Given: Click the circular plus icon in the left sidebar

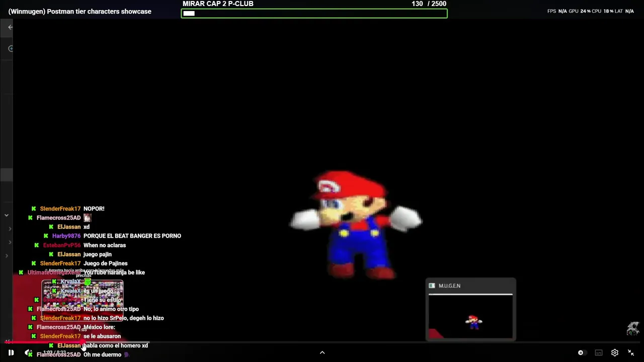Looking at the screenshot, I should click(x=11, y=49).
